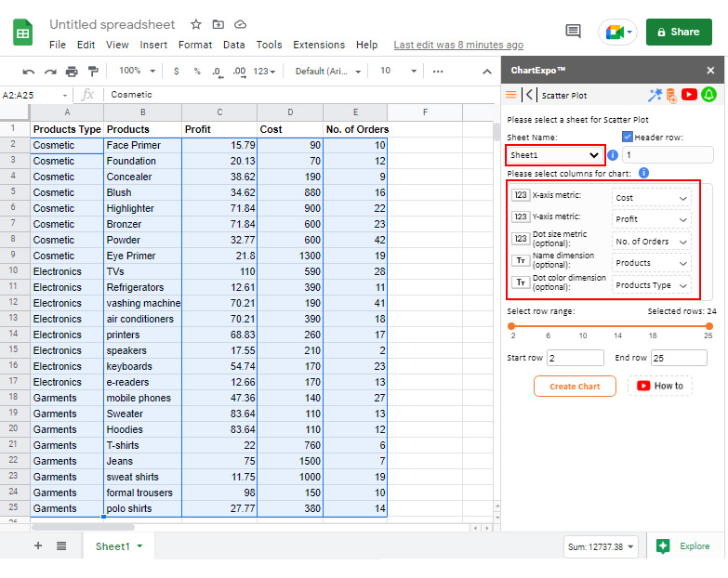This screenshot has width=728, height=578.
Task: Open ChartExpo hamburger menu
Action: coord(511,95)
